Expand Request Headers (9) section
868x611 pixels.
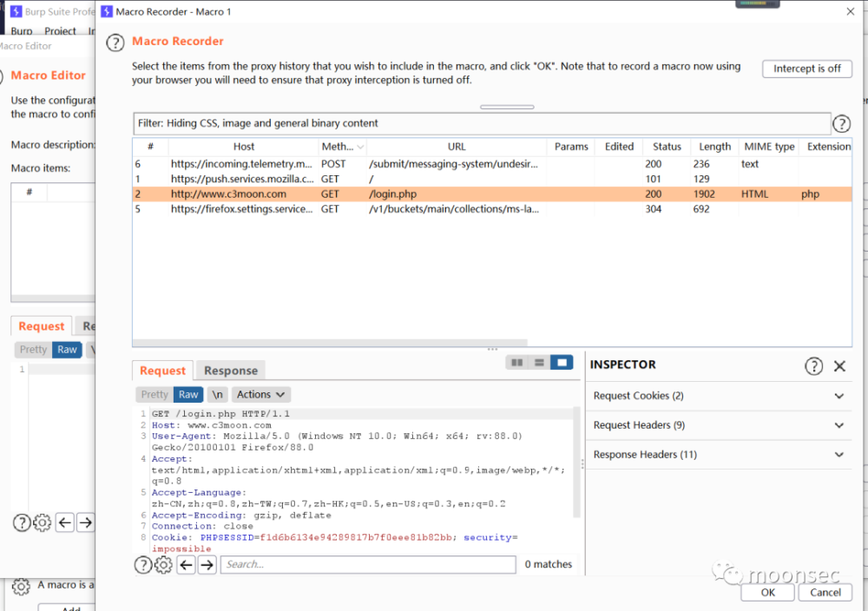coord(719,425)
